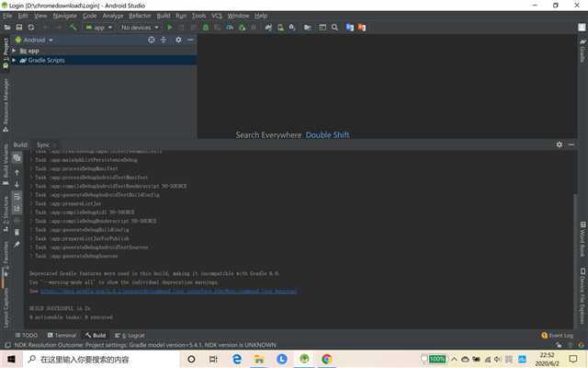Image resolution: width=588 pixels, height=368 pixels.
Task: Expand the app tree node
Action: [x=14, y=51]
